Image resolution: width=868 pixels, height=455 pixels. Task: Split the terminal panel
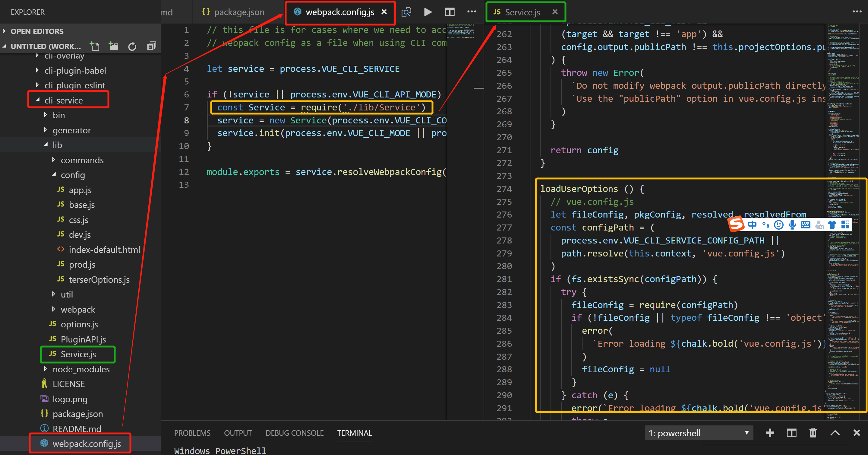click(x=791, y=433)
